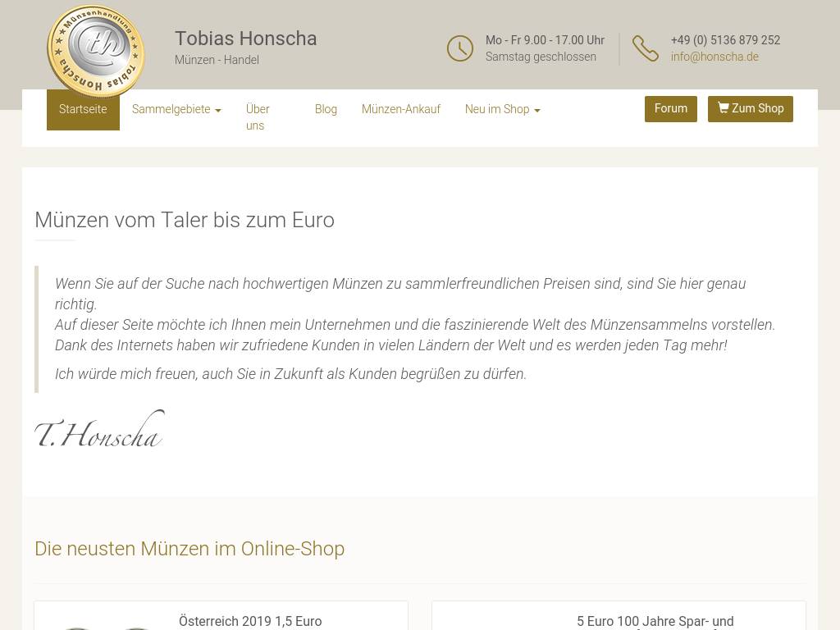The height and width of the screenshot is (630, 840).
Task: Open the Sammelgebiete dropdown menu
Action: tap(176, 109)
